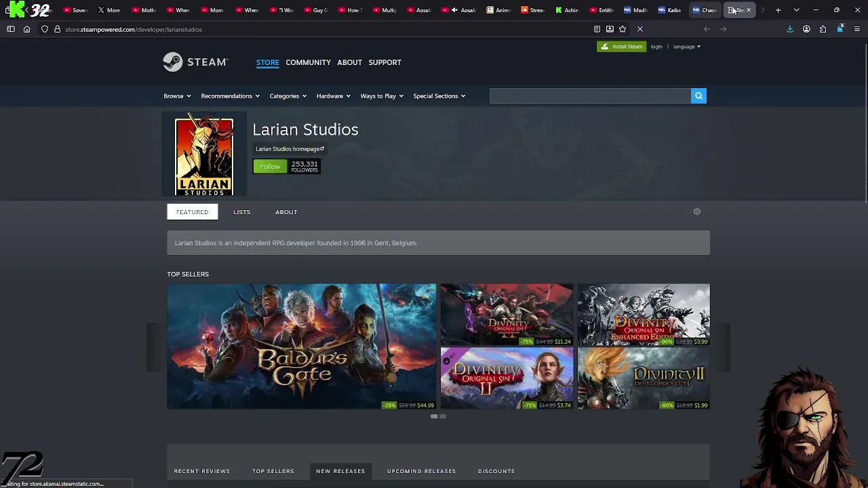The image size is (868, 488).
Task: Open the COMMUNITY menu
Action: click(x=308, y=62)
